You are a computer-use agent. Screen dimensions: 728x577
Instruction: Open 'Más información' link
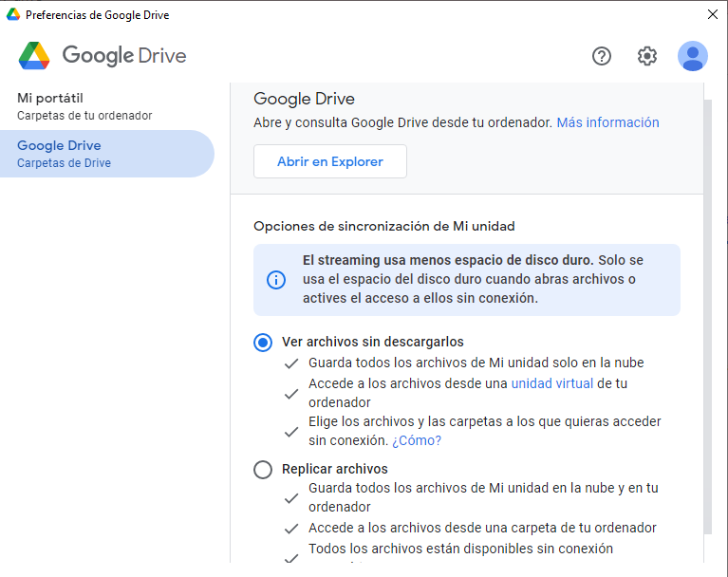(607, 122)
